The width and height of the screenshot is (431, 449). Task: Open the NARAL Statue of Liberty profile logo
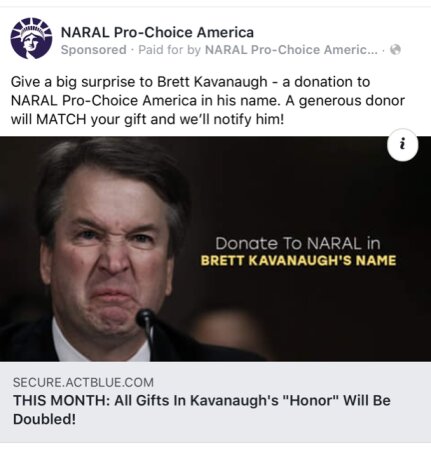pos(31,38)
